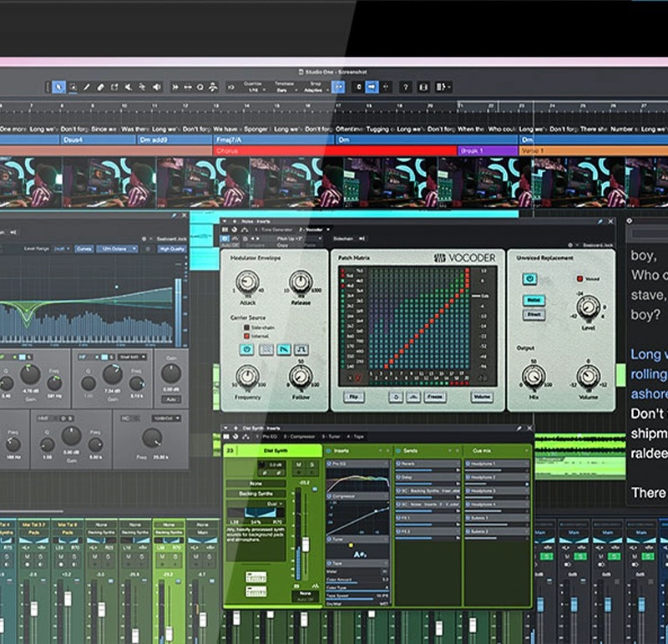Select the Internal carrier source
Screen dimensions: 668x644
(256, 336)
